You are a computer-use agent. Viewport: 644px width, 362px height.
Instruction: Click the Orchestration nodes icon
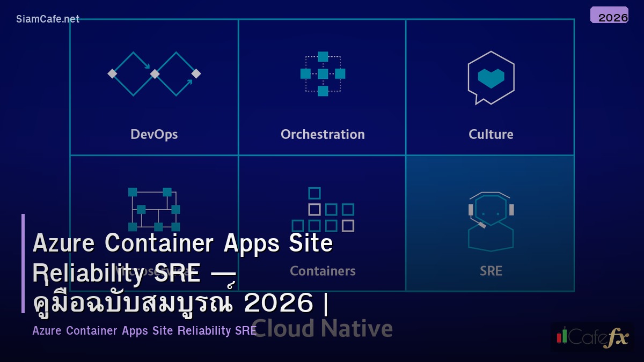click(323, 74)
